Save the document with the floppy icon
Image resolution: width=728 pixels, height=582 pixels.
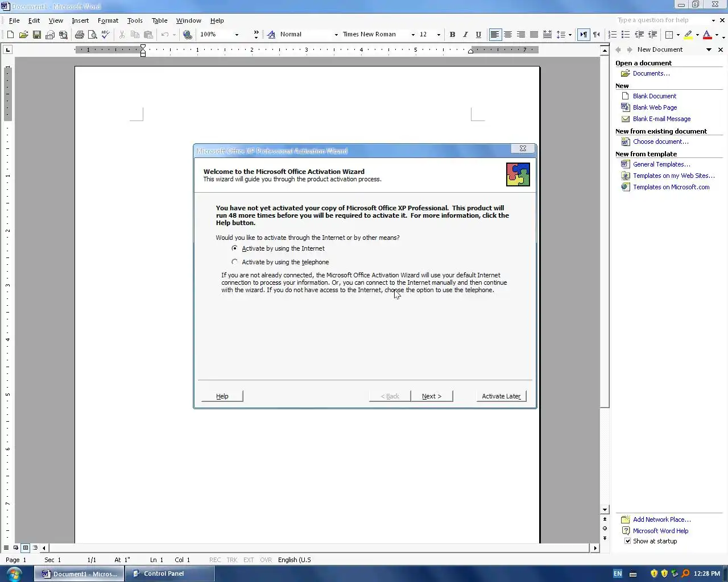tap(36, 35)
